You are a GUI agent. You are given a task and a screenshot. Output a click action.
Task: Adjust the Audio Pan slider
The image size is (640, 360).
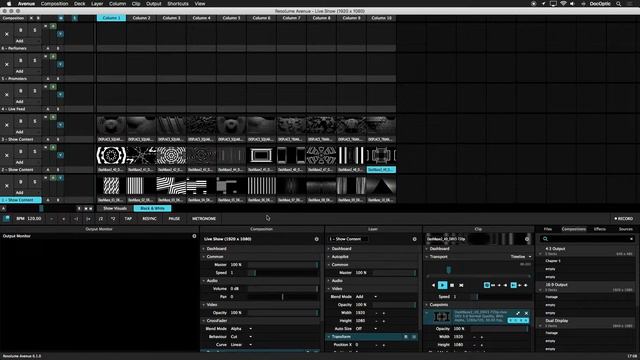[x=283, y=297]
